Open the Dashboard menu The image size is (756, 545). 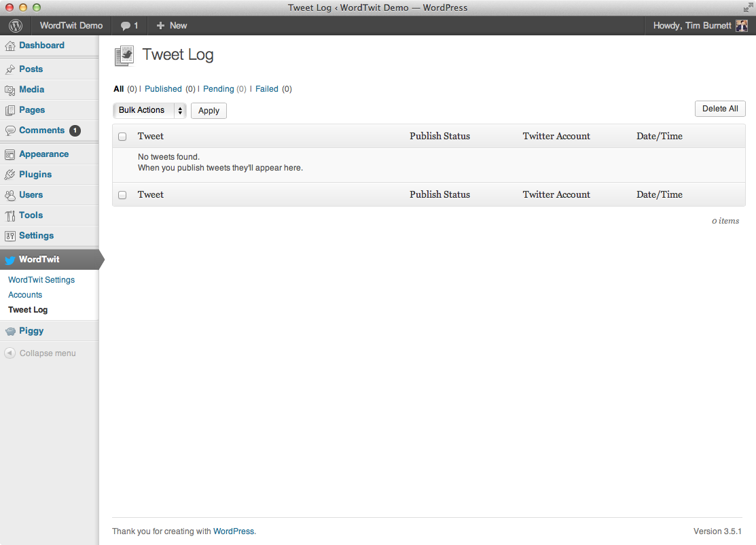pos(41,46)
